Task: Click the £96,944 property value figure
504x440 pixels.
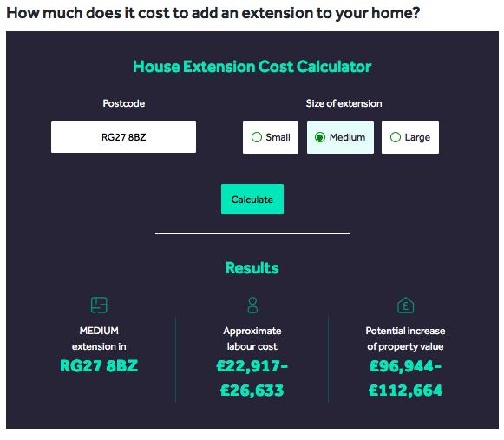Action: pos(405,366)
